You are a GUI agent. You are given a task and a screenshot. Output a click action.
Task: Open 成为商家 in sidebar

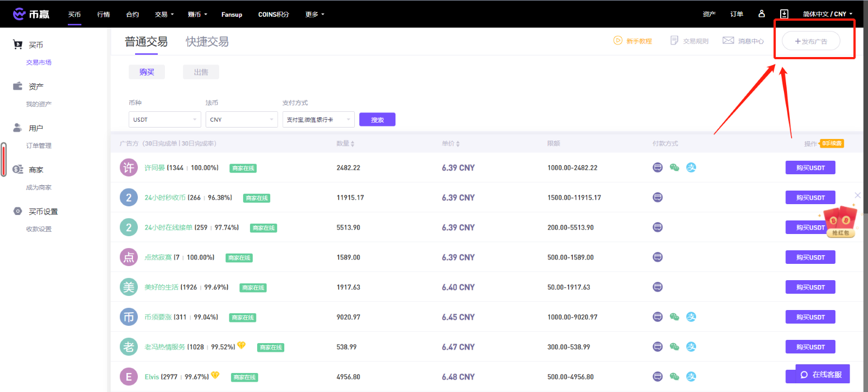[x=39, y=187]
